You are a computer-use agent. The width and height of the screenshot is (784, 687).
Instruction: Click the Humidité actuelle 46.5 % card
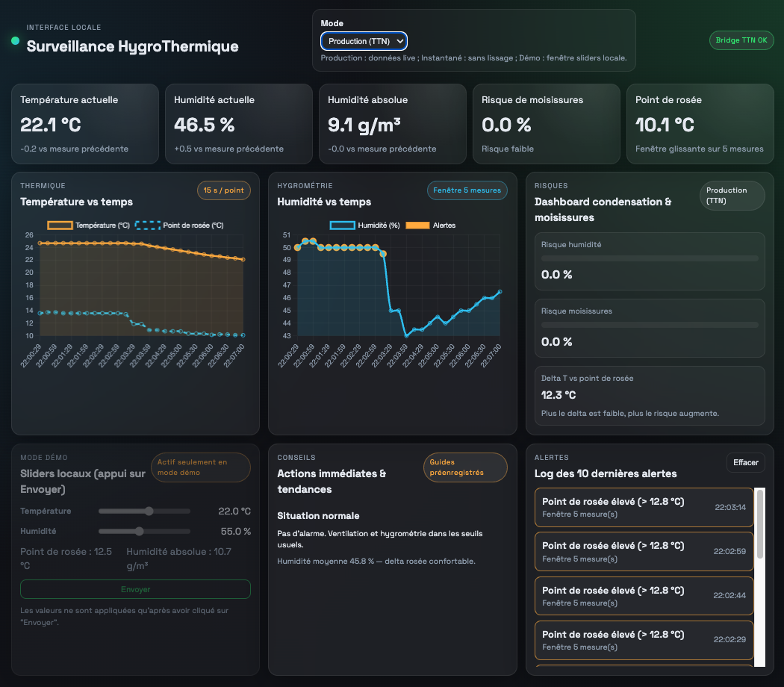(x=238, y=124)
